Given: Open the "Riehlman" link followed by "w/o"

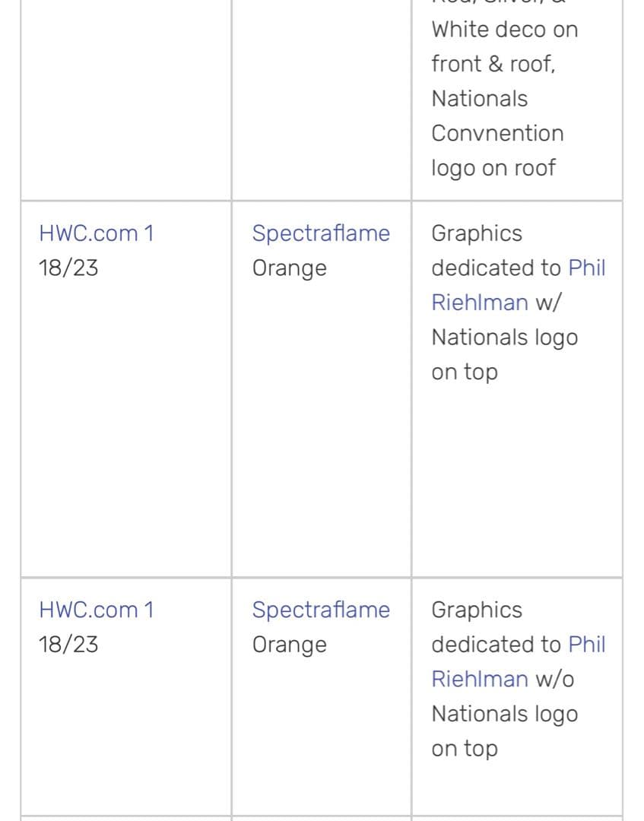Looking at the screenshot, I should pyautogui.click(x=480, y=679).
